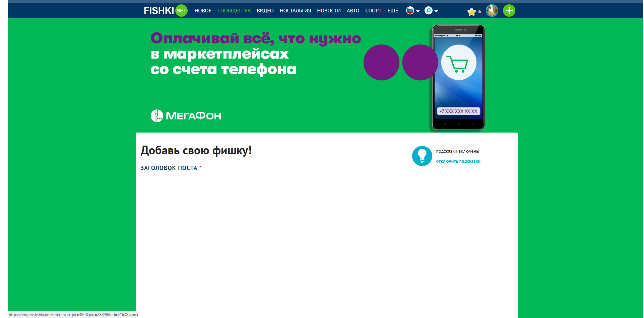
Task: Open the СООБЩЕСТВА section
Action: point(234,11)
